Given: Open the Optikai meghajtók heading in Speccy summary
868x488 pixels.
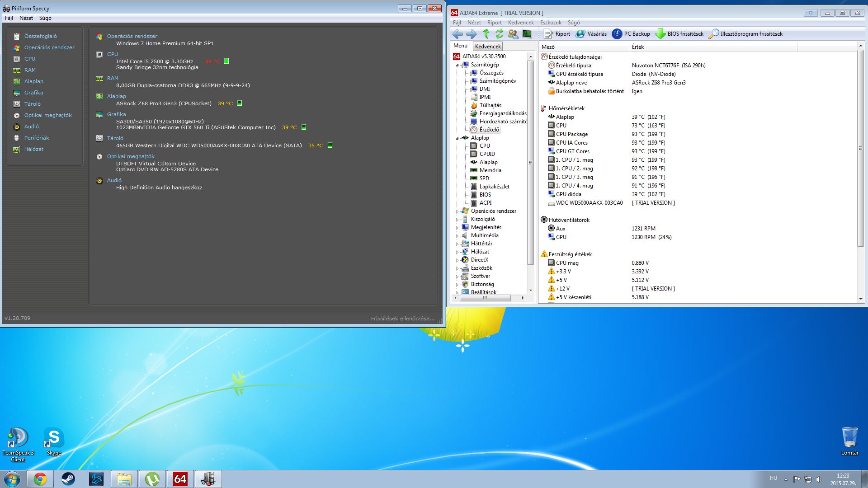Looking at the screenshot, I should (131, 156).
